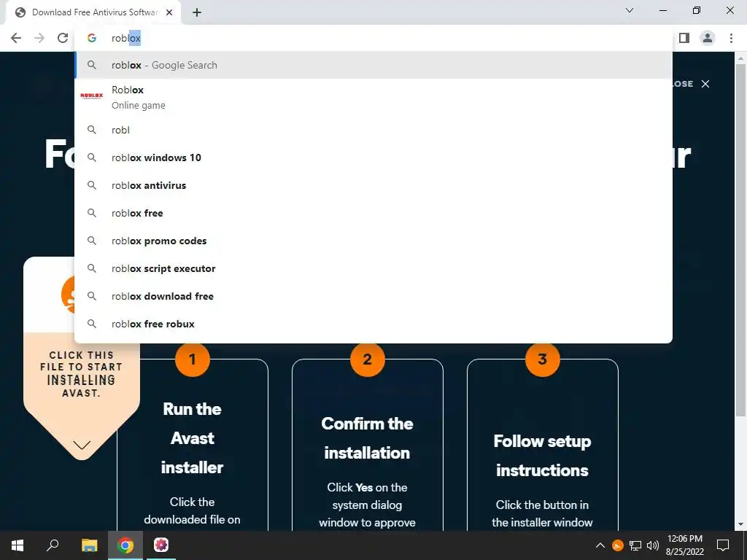Open a new tab with the plus button
This screenshot has width=747, height=560.
pos(197,13)
